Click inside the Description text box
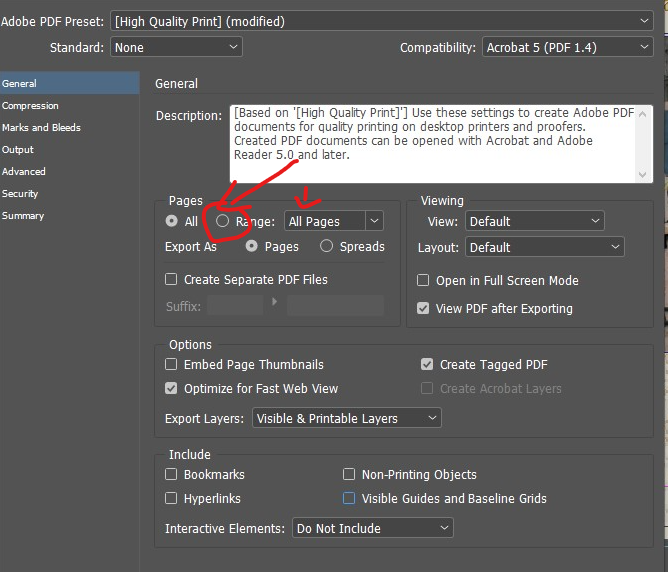The height and width of the screenshot is (572, 668). (432, 144)
